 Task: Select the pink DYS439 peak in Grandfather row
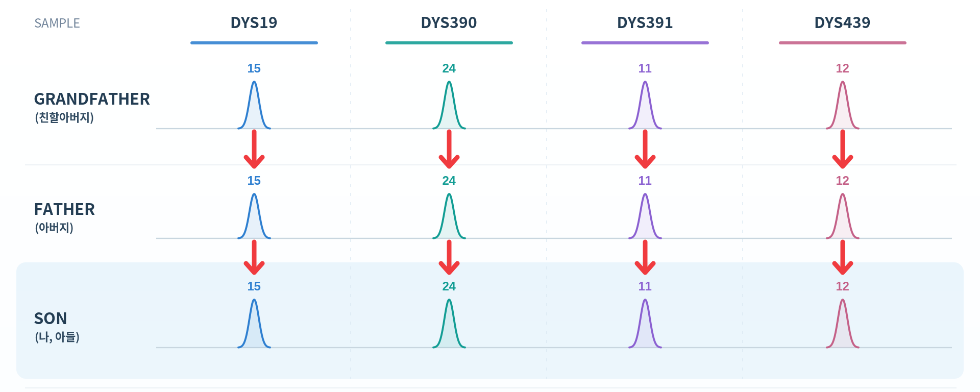(x=843, y=106)
